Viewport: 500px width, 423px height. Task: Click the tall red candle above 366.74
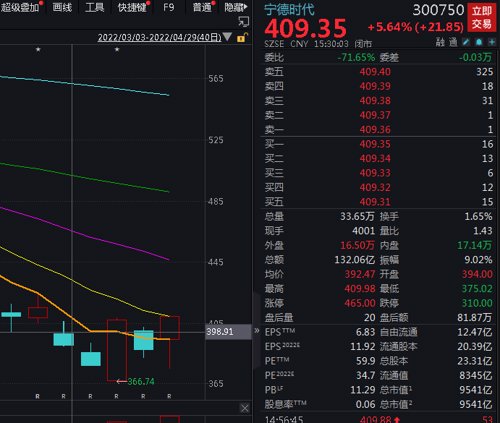tap(117, 350)
